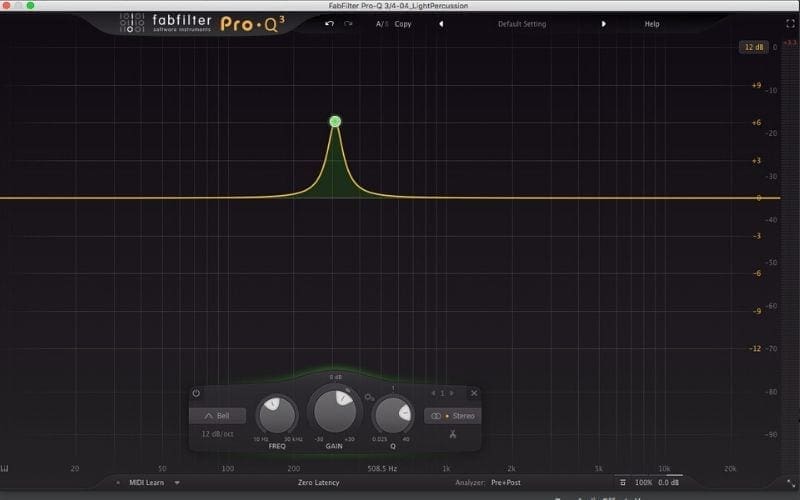Screen dimensions: 800x500
Task: Open the Help menu
Action: tap(652, 24)
